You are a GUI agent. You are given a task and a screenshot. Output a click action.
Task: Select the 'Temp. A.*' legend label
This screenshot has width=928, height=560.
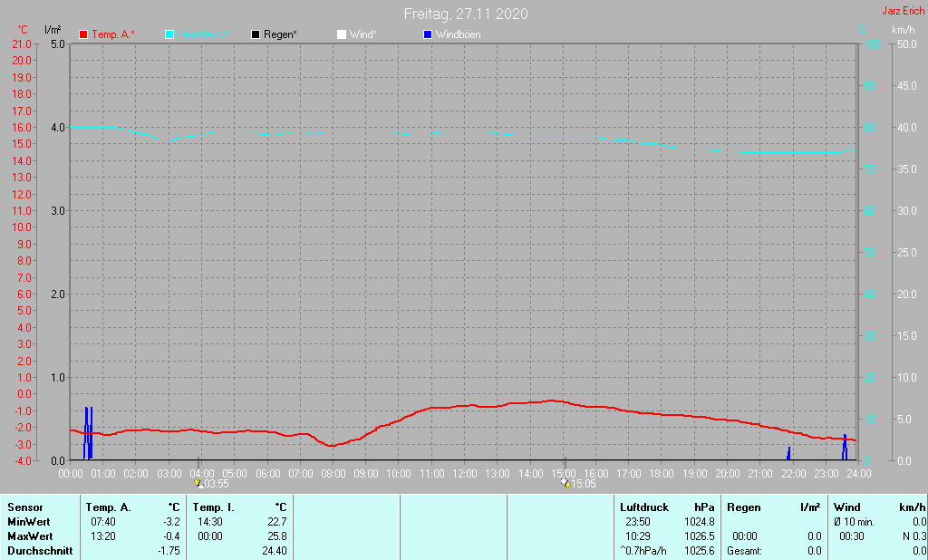click(113, 35)
